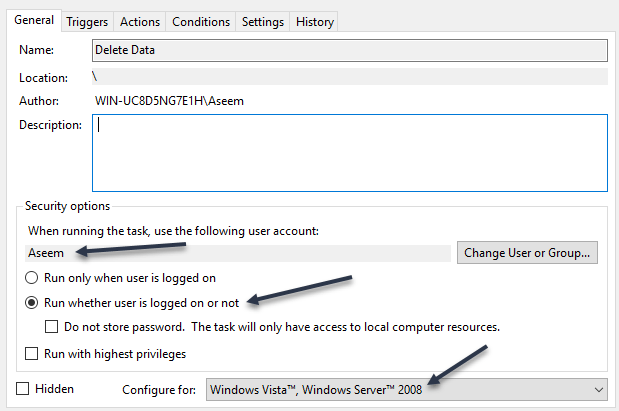Open the Settings tab
Image resolution: width=619 pixels, height=411 pixels.
pos(263,21)
